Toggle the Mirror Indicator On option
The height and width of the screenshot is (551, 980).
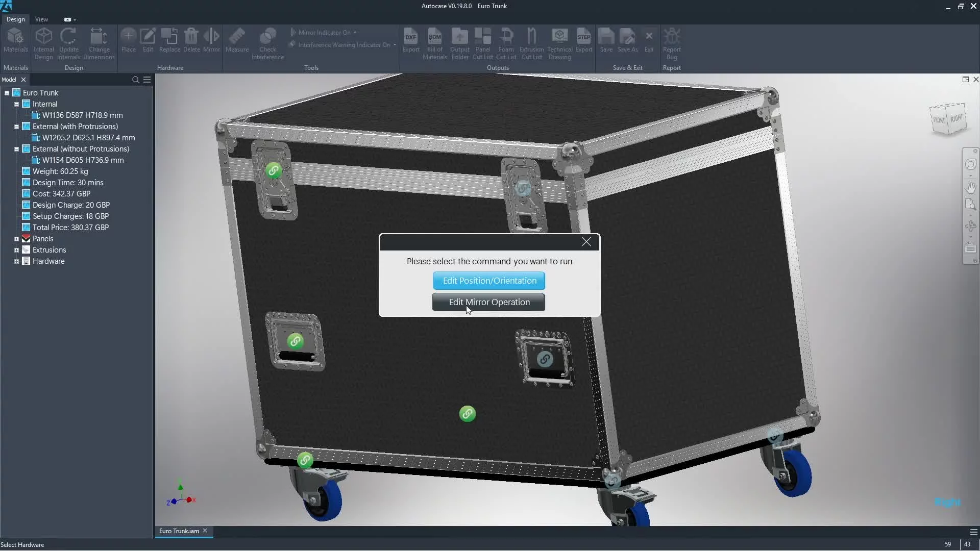click(324, 32)
